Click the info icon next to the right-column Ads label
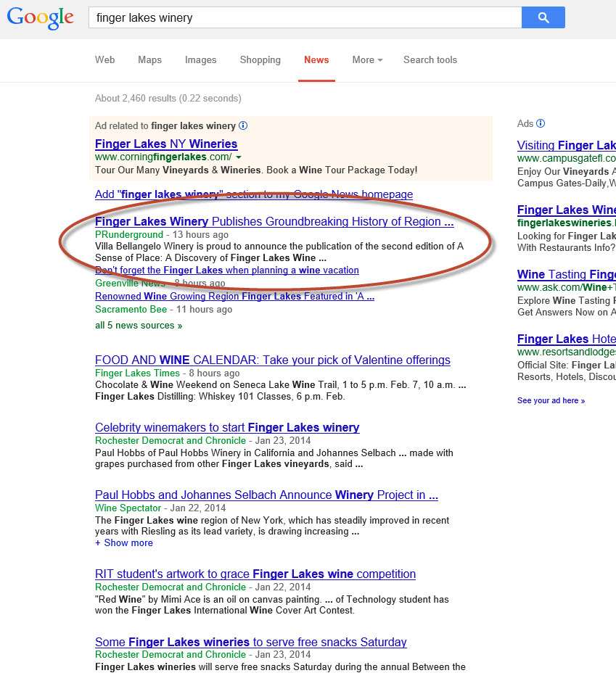The image size is (616, 673). (x=541, y=123)
